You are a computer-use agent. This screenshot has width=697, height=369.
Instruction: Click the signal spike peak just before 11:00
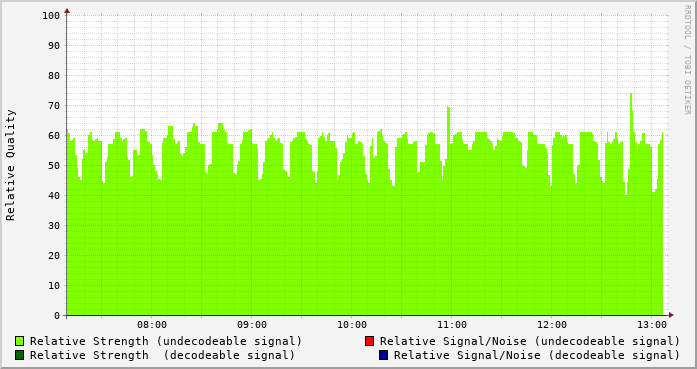coord(449,107)
